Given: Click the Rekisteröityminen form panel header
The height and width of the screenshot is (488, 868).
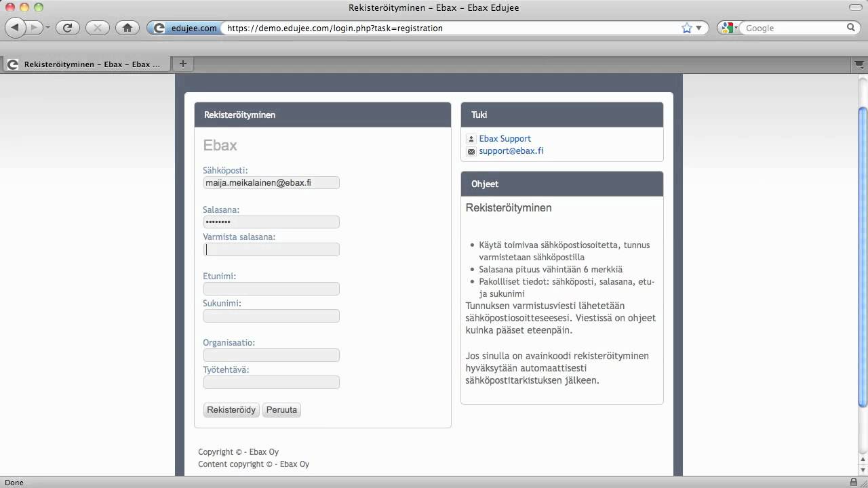Looking at the screenshot, I should pyautogui.click(x=323, y=115).
